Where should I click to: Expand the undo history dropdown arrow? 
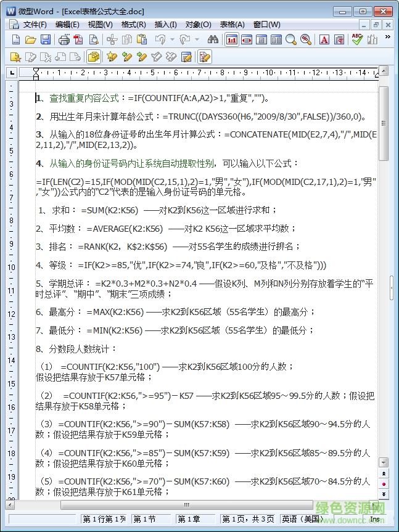click(172, 39)
